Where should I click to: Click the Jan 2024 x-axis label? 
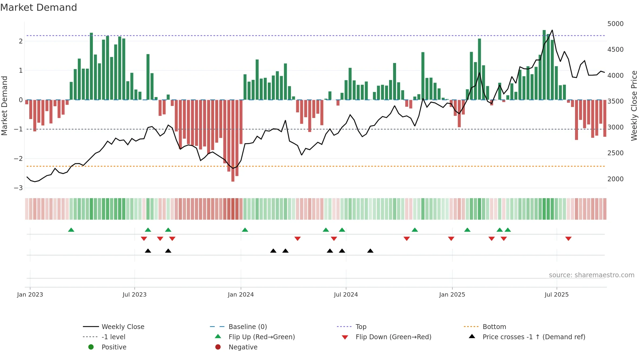241,294
